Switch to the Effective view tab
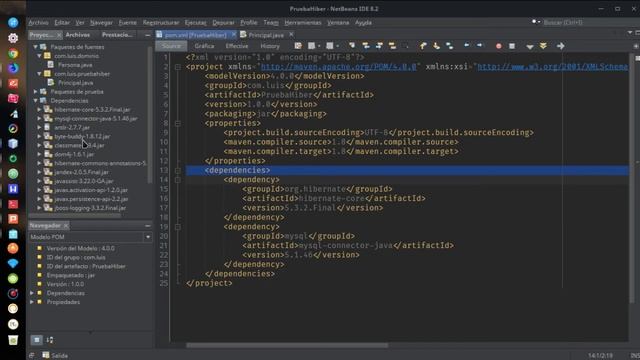The height and width of the screenshot is (360, 640). coord(237,46)
